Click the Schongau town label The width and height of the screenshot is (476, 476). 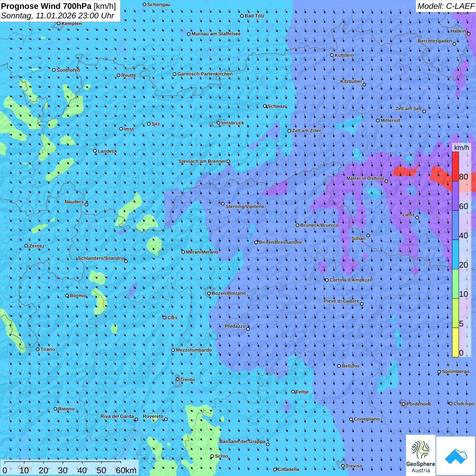[x=158, y=4]
